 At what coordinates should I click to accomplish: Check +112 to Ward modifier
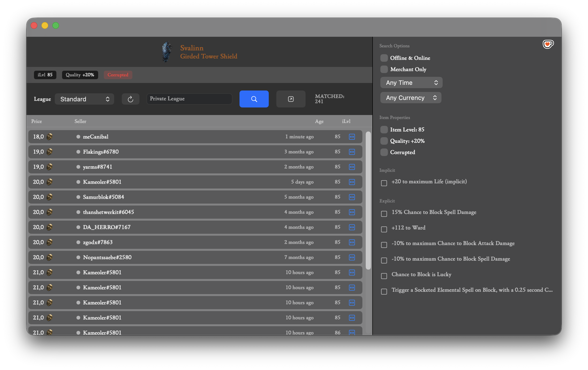pyautogui.click(x=384, y=229)
